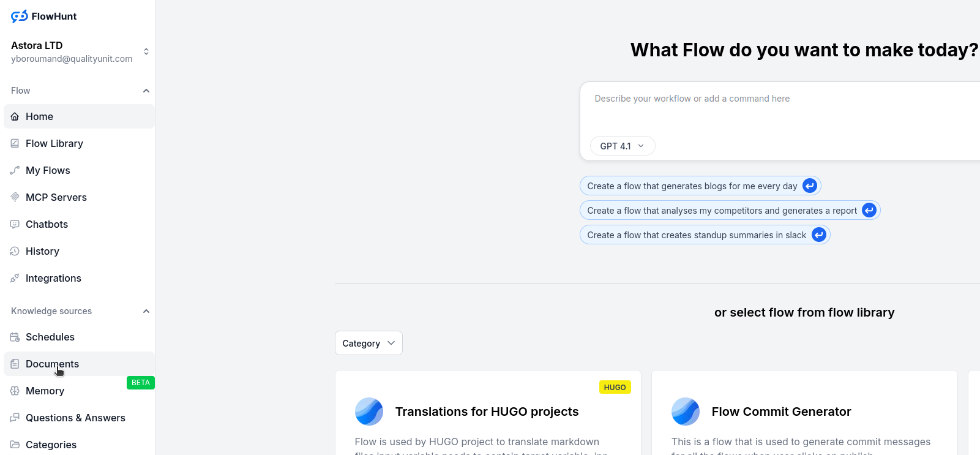Go to Questions & Answers page
Screen dimensions: 980x455
tap(75, 418)
